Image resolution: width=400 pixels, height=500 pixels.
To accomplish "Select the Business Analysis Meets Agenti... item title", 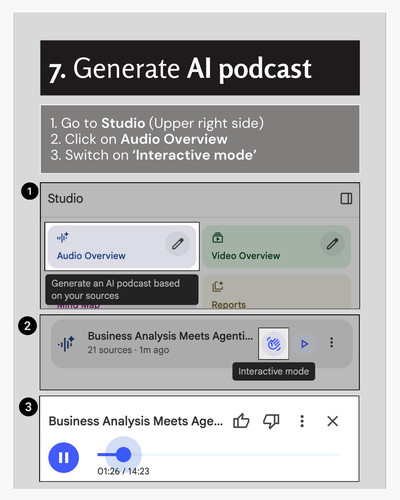I will pyautogui.click(x=170, y=336).
